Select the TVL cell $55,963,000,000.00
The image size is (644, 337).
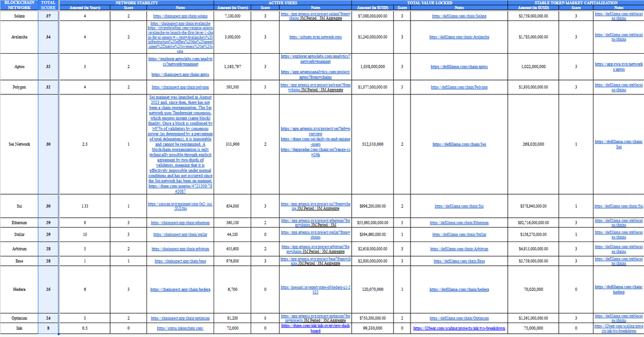(x=372, y=222)
